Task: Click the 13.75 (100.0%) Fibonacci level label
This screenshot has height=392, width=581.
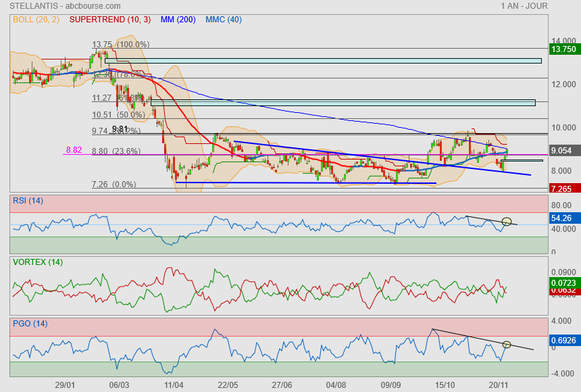Action: click(x=120, y=45)
